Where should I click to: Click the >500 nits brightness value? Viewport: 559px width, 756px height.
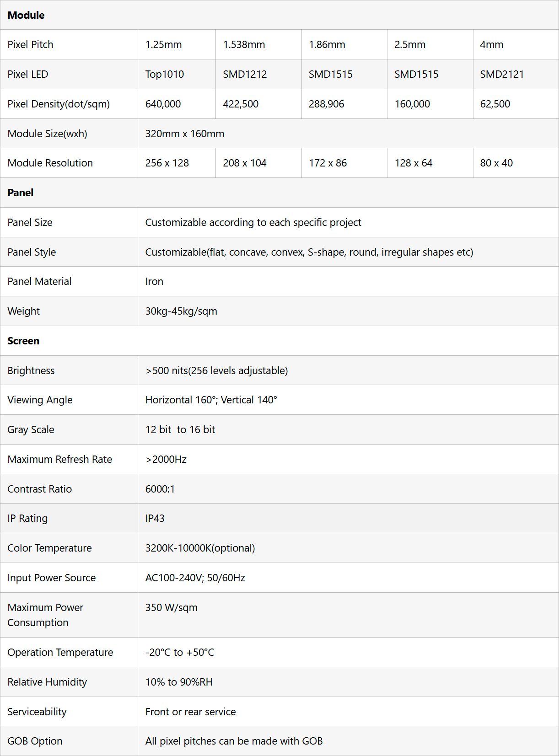[217, 371]
